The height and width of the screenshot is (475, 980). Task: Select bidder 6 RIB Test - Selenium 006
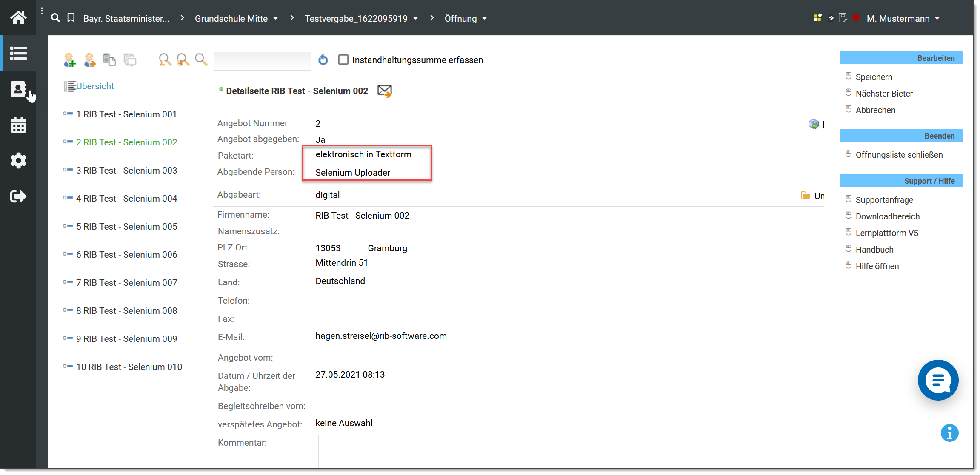[x=126, y=255]
